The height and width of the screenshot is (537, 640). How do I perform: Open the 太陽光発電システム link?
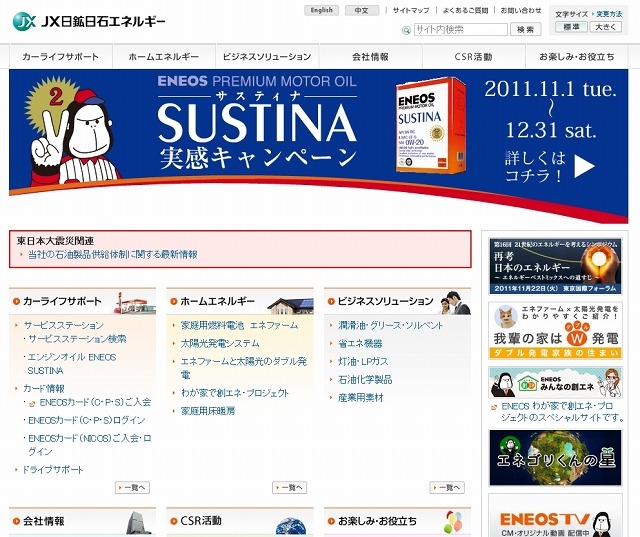[220, 343]
